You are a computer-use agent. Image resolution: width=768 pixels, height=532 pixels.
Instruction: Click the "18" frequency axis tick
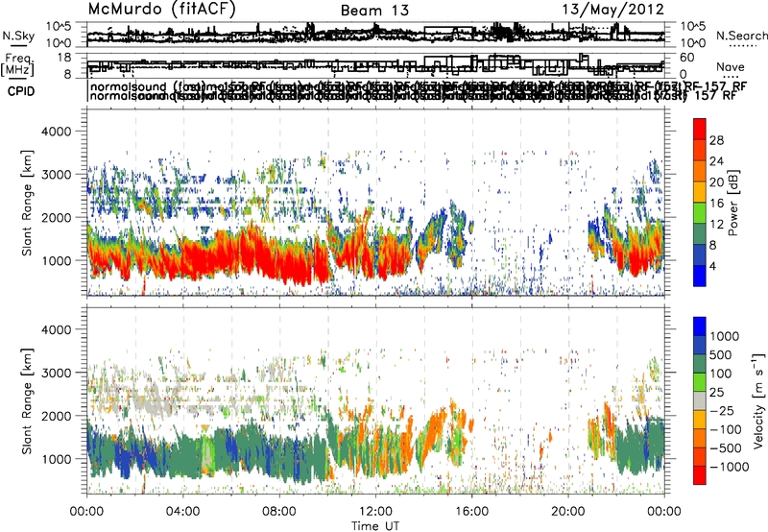click(64, 58)
